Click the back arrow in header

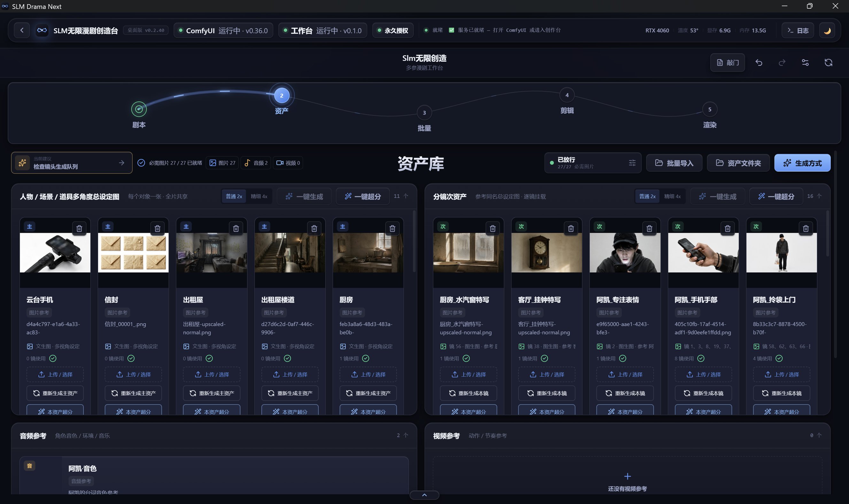click(22, 30)
